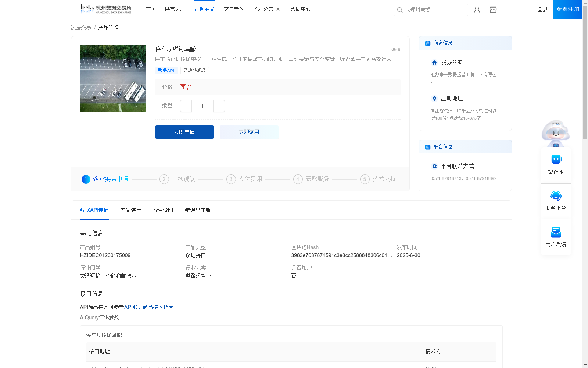Click the 交通运输、仓储和邮政业 value

pos(108,276)
